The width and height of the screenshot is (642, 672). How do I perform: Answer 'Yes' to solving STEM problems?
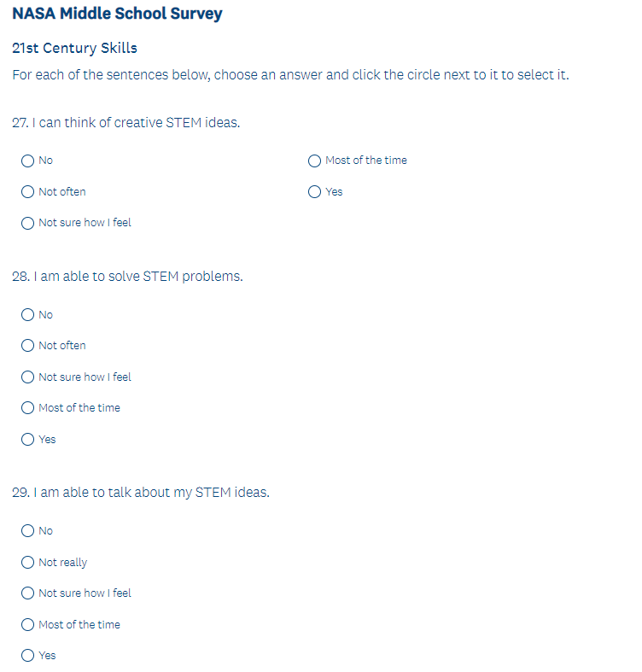pos(28,440)
